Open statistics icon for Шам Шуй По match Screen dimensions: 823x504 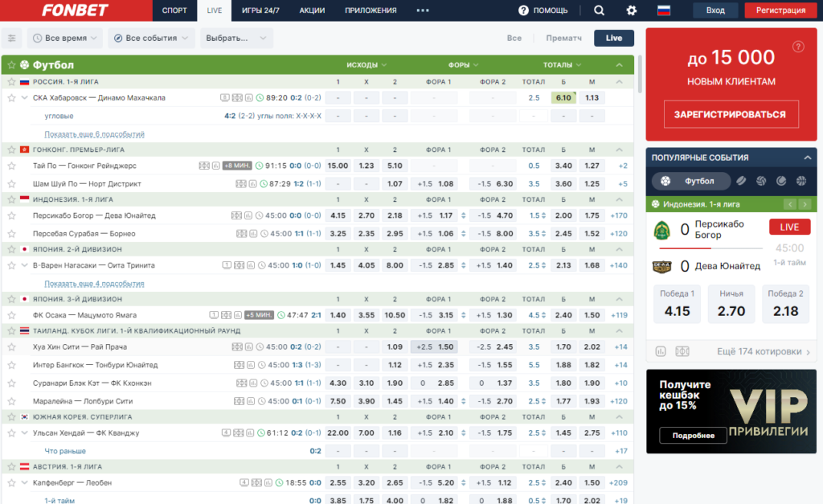pos(253,184)
